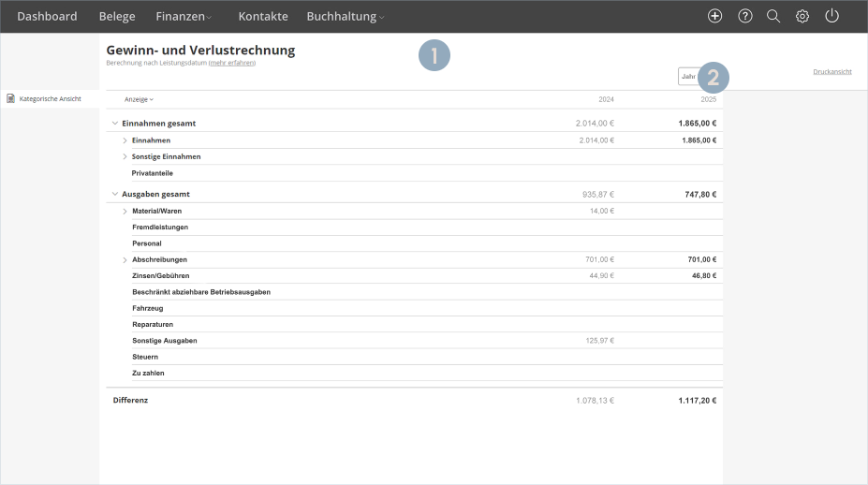This screenshot has width=868, height=485.
Task: Collapse the Einnahmen gesamt section
Action: pos(115,124)
